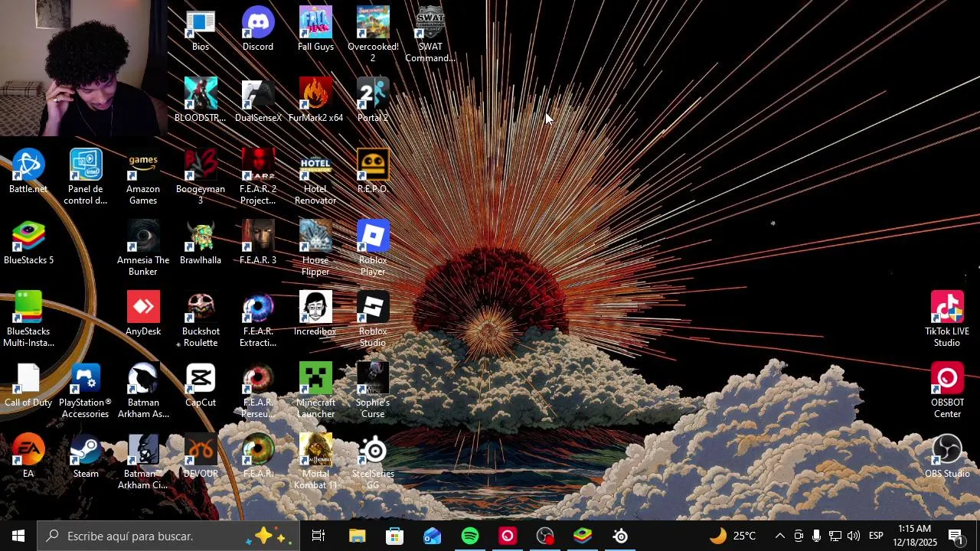The width and height of the screenshot is (980, 551).
Task: Open File Explorer from taskbar
Action: [x=357, y=536]
